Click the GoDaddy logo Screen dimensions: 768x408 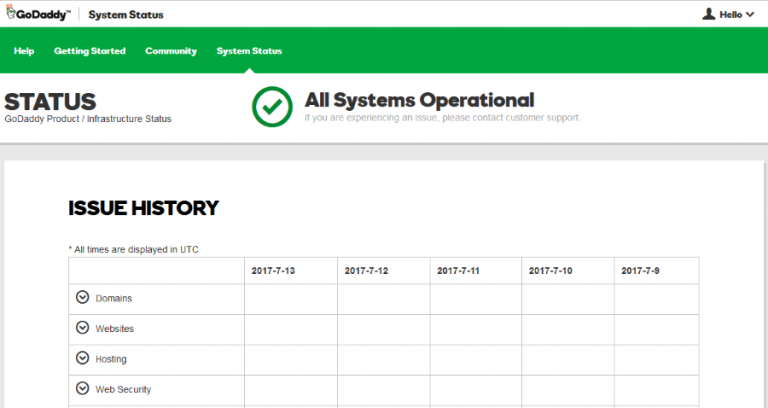tap(39, 14)
